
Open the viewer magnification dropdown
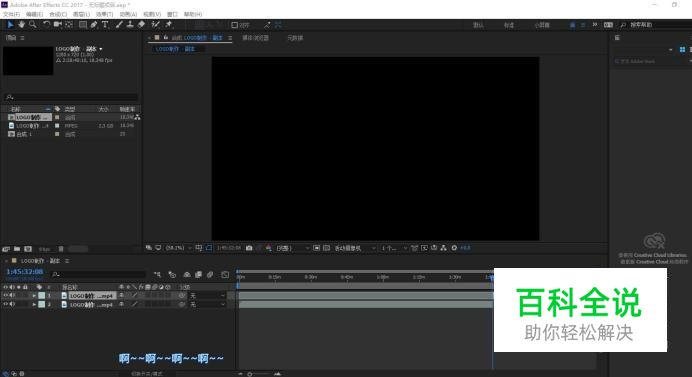click(178, 248)
